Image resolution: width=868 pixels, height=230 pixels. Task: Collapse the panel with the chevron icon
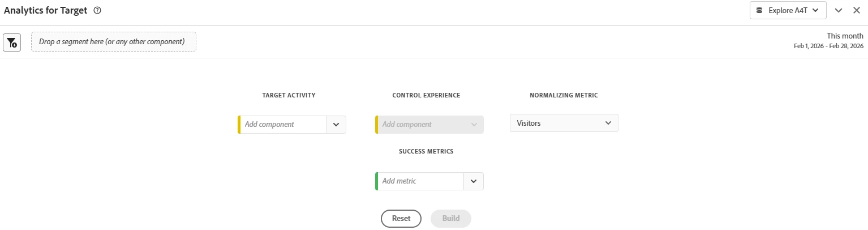[x=839, y=10]
